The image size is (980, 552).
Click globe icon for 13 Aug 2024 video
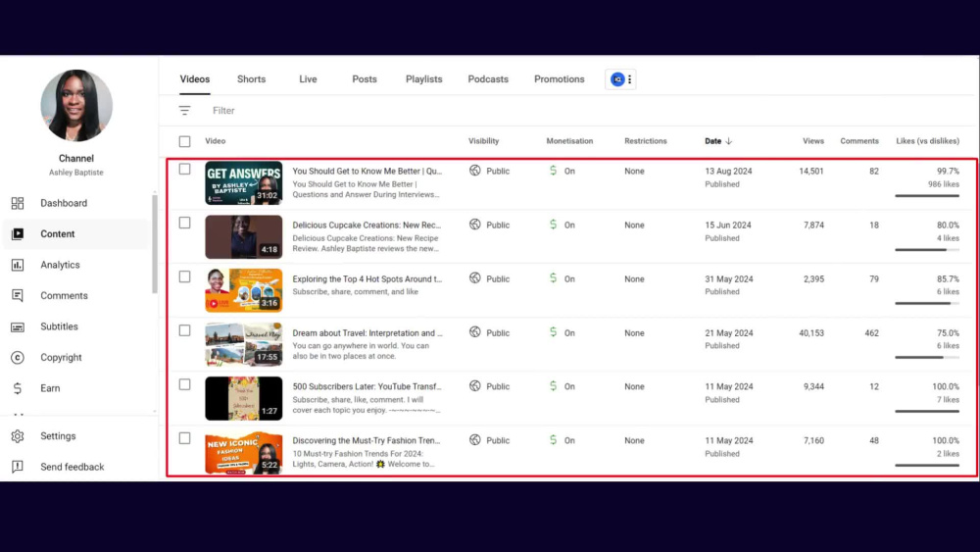pos(475,171)
